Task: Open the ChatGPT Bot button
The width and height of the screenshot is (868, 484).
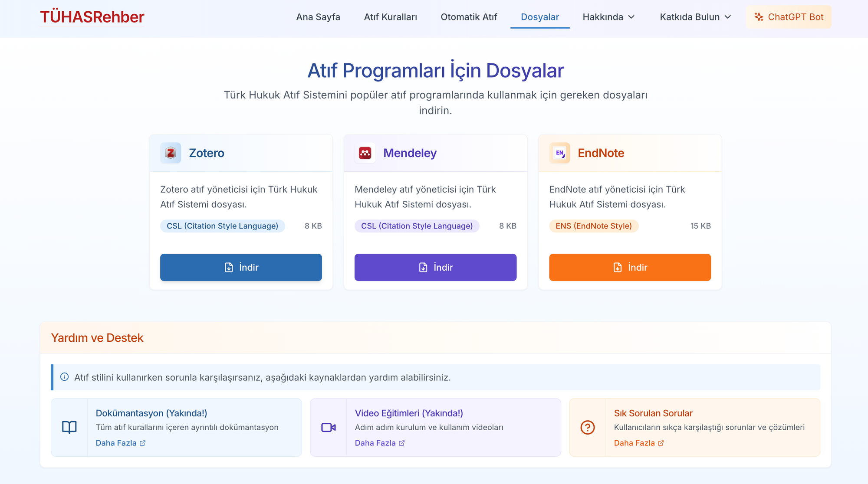Action: tap(789, 17)
